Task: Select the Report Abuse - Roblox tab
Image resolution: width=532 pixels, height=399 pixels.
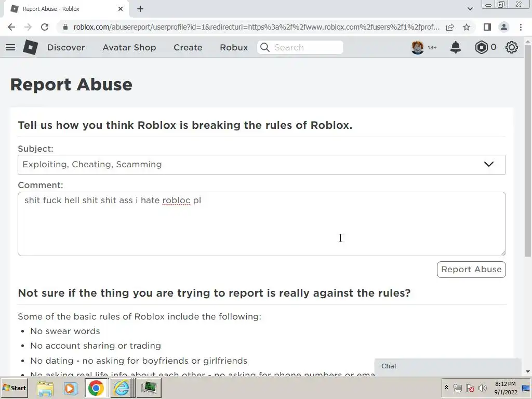Action: 66,9
